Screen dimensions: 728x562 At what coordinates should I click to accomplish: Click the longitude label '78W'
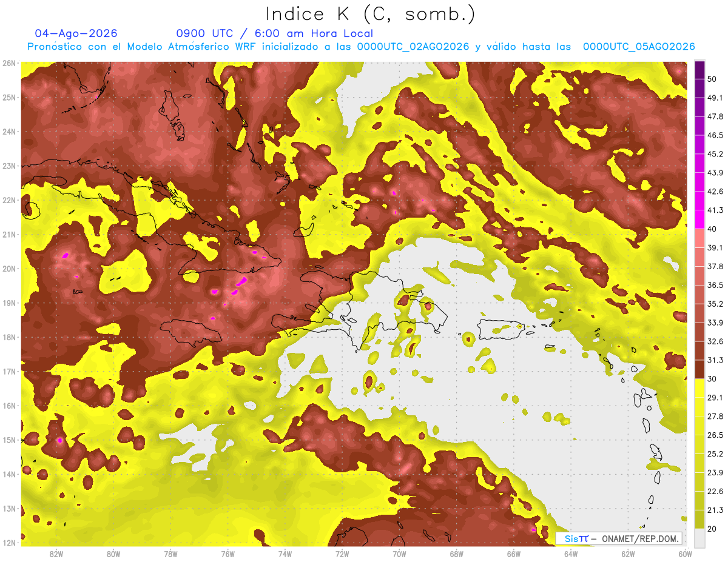(x=170, y=554)
